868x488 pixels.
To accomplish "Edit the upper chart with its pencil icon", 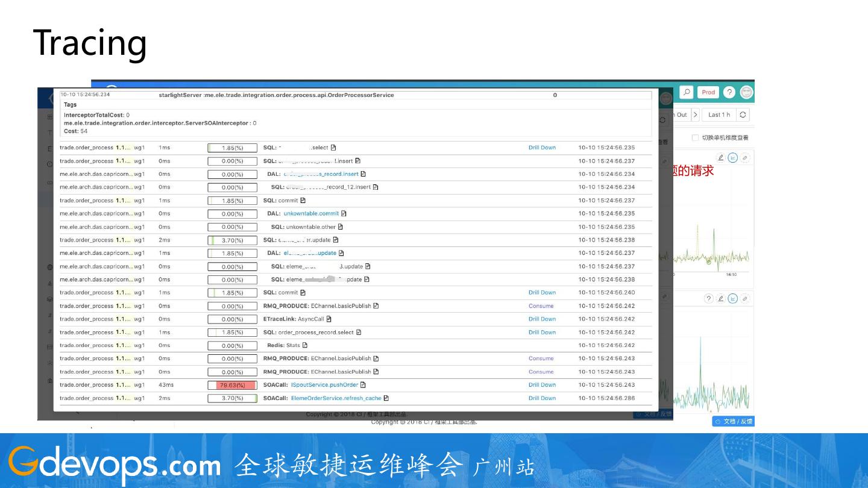I will click(x=720, y=158).
